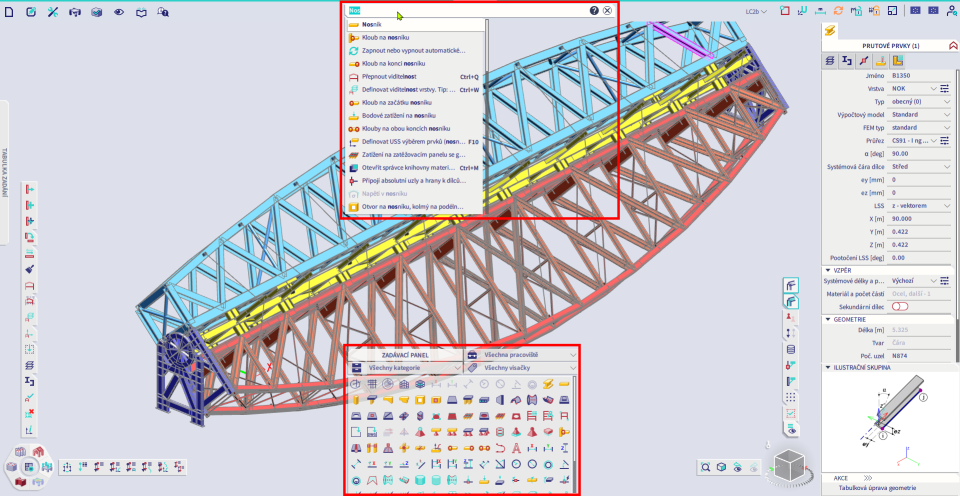
Task: Click the eye view icon in top toolbar
Action: click(x=118, y=11)
